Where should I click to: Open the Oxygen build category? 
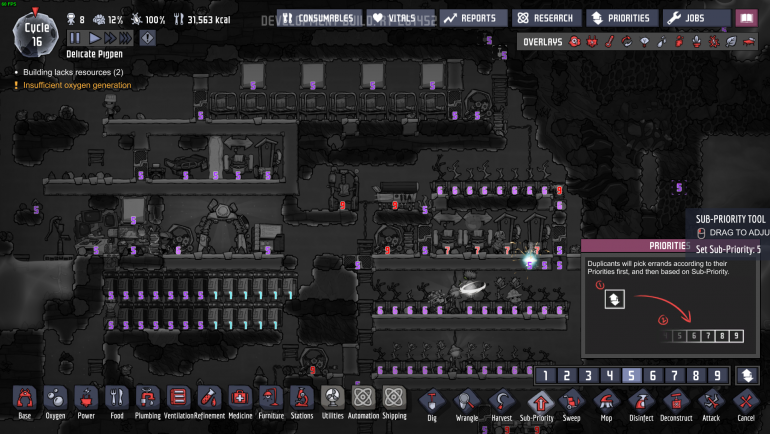(x=55, y=403)
